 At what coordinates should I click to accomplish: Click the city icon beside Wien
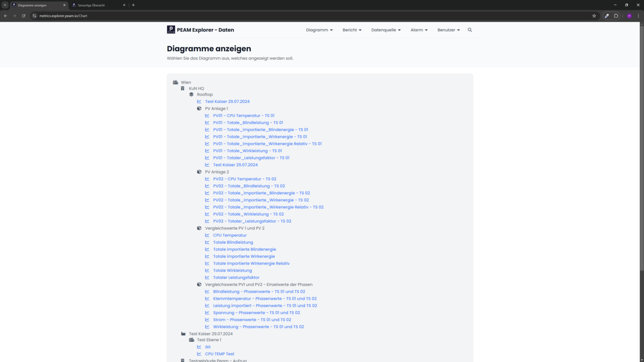(x=175, y=82)
